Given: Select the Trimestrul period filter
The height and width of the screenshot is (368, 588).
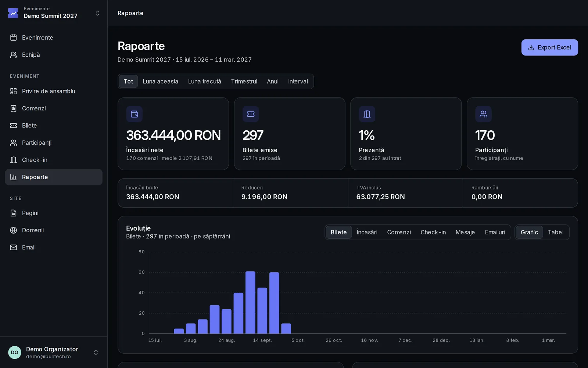Looking at the screenshot, I should pos(244,81).
